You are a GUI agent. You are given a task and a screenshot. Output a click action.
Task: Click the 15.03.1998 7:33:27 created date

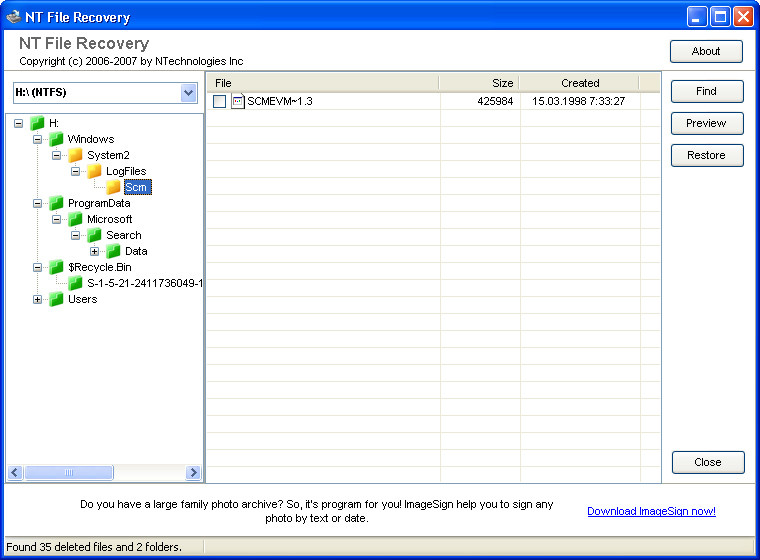point(578,101)
